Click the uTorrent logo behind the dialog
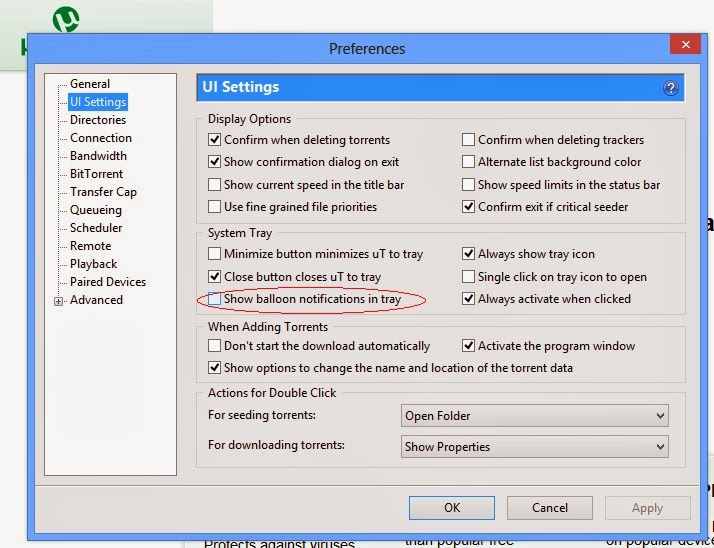714x548 pixels. click(x=66, y=20)
